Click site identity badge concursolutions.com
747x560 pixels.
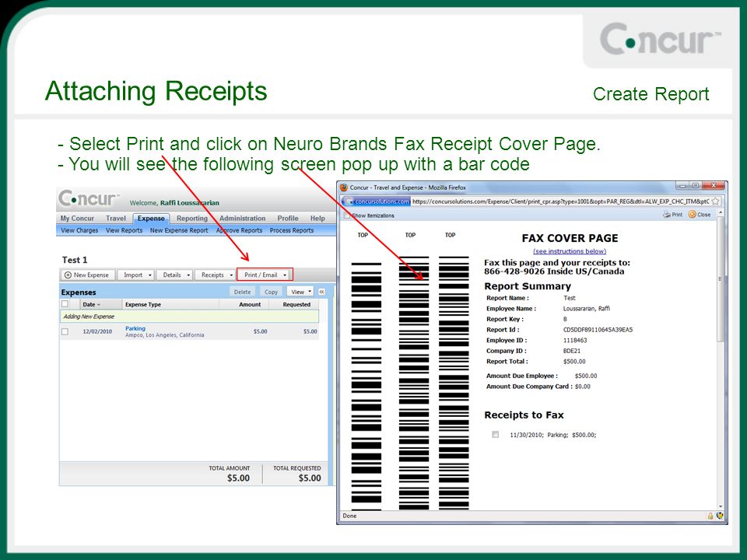377,201
